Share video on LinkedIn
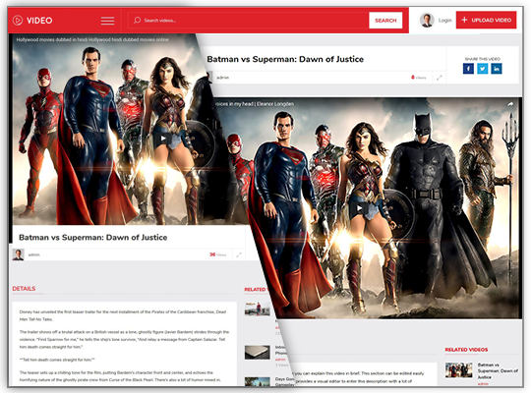 [x=497, y=69]
